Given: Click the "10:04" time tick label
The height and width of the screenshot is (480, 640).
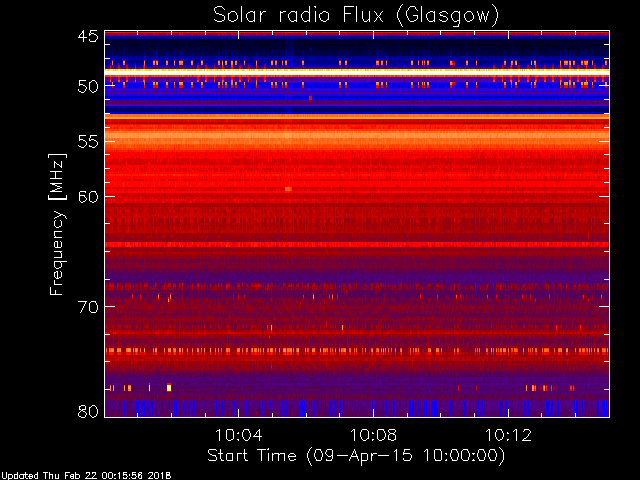Looking at the screenshot, I should (x=238, y=435).
